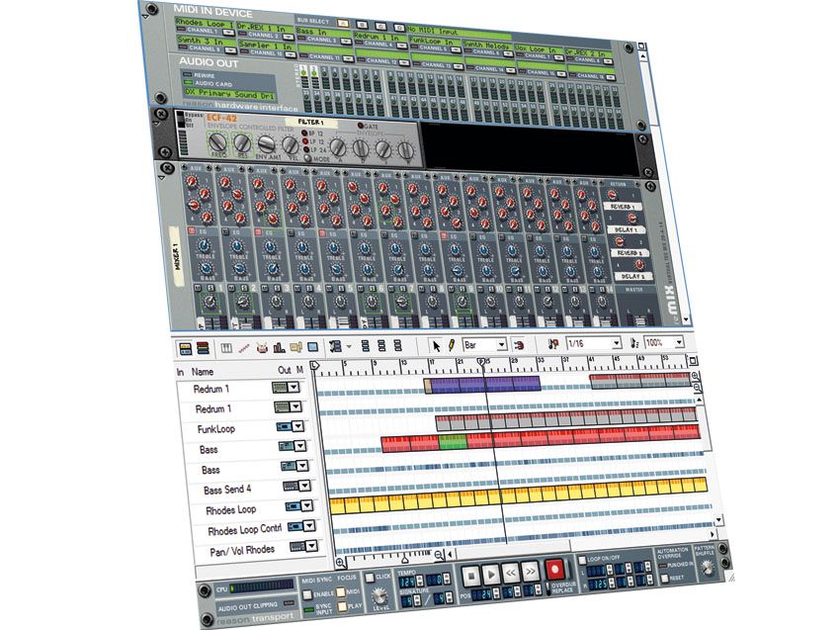Screen dimensions: 840x630
Task: Enable the Rewire audio out option
Action: 188,74
